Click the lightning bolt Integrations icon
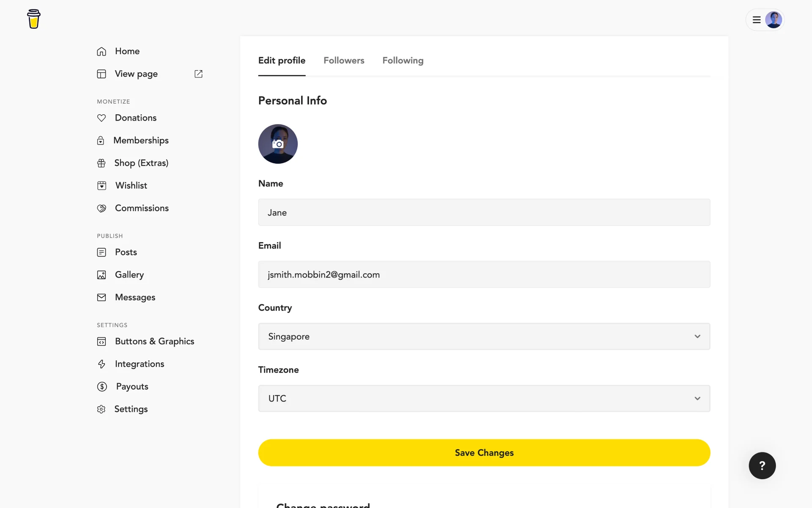The width and height of the screenshot is (812, 508). 101,364
